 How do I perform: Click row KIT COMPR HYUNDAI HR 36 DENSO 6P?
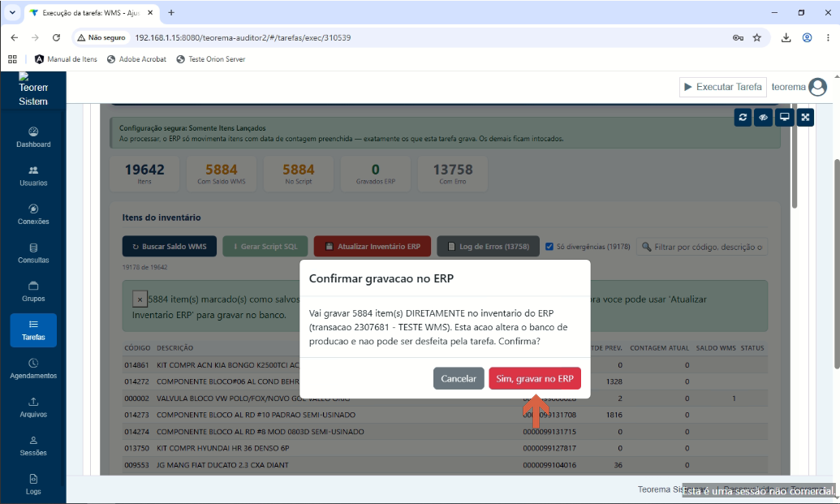click(446, 448)
